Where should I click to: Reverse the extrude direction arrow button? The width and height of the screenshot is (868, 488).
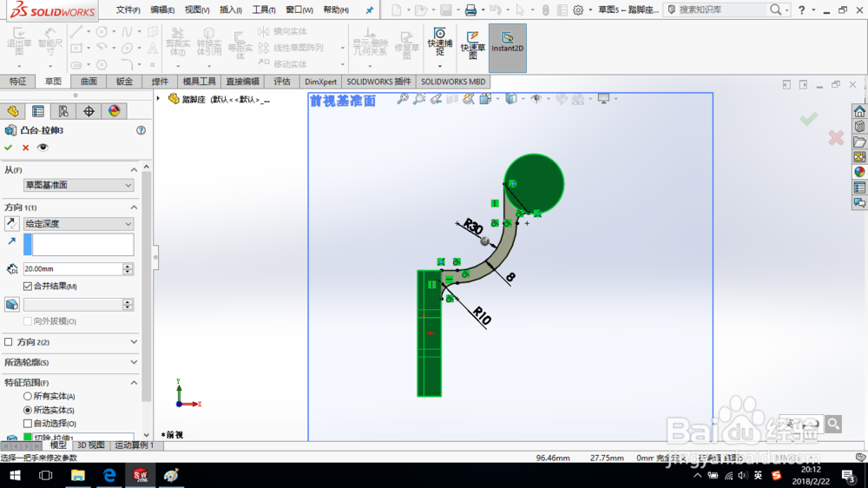coord(11,223)
